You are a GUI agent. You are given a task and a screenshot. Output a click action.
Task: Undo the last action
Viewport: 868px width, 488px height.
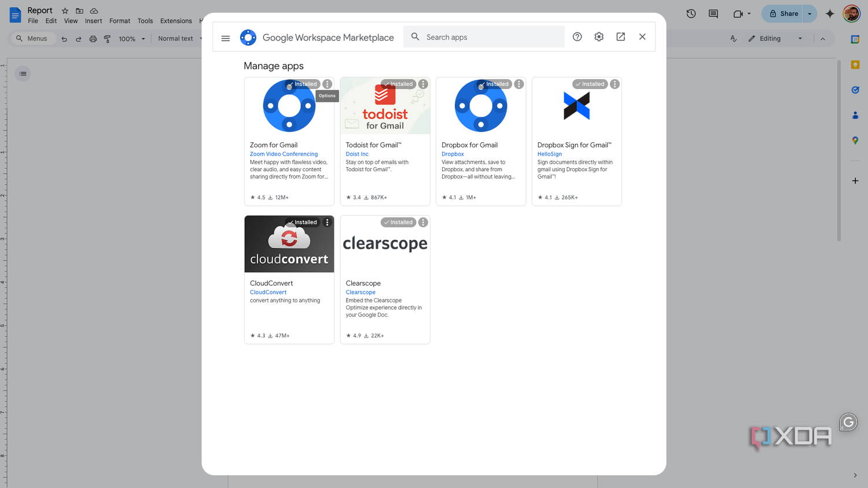point(64,39)
